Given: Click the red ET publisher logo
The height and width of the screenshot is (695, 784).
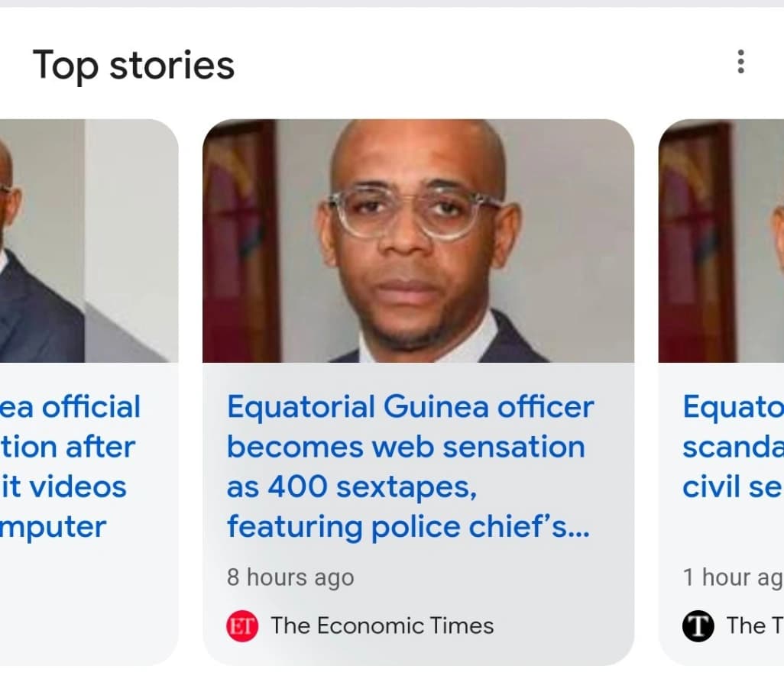Looking at the screenshot, I should click(242, 626).
